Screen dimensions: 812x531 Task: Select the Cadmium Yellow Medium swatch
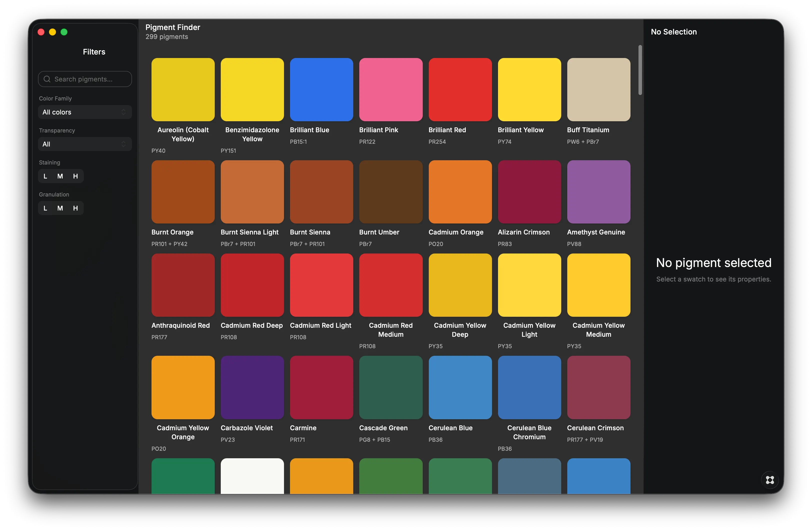coord(598,285)
